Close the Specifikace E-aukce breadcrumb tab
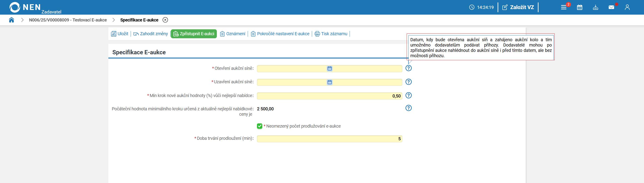 (x=165, y=20)
